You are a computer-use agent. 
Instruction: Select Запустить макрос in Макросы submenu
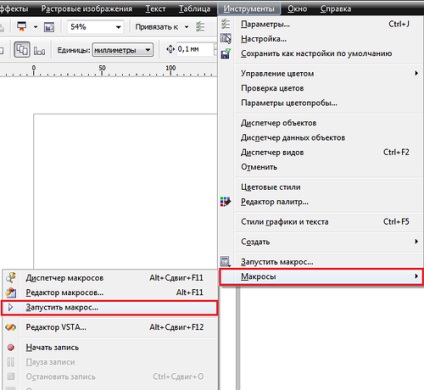[x=110, y=307]
